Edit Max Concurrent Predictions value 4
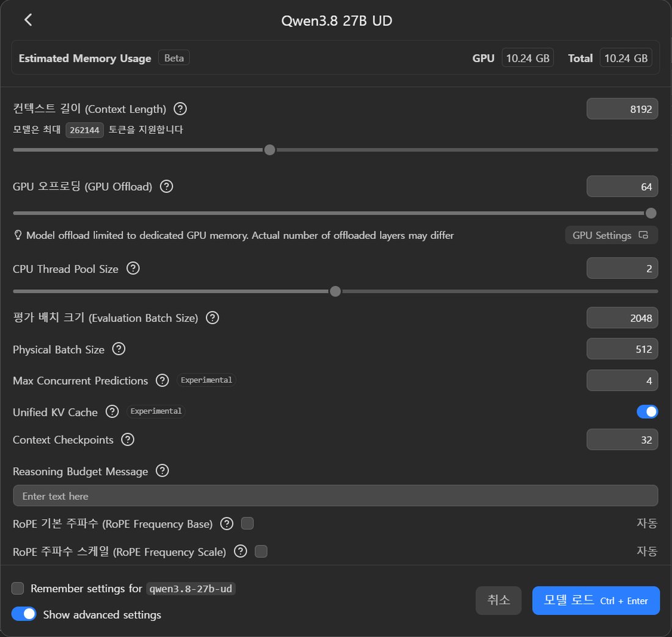 click(622, 380)
